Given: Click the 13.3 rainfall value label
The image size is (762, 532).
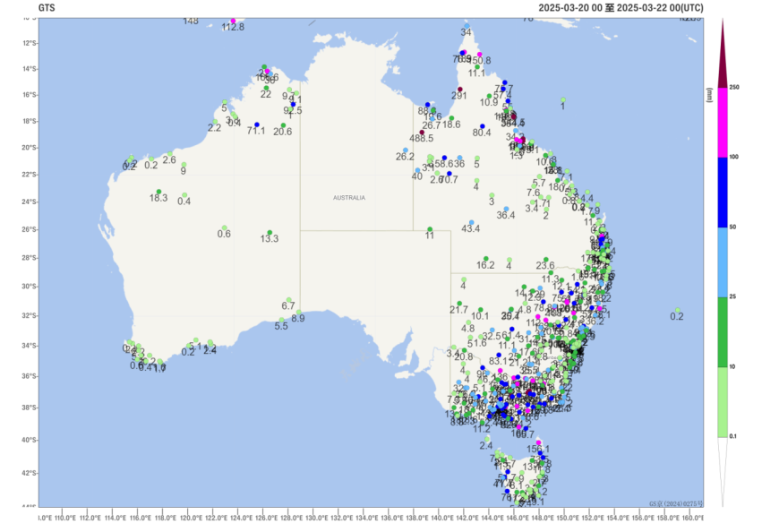Looking at the screenshot, I should [x=270, y=239].
